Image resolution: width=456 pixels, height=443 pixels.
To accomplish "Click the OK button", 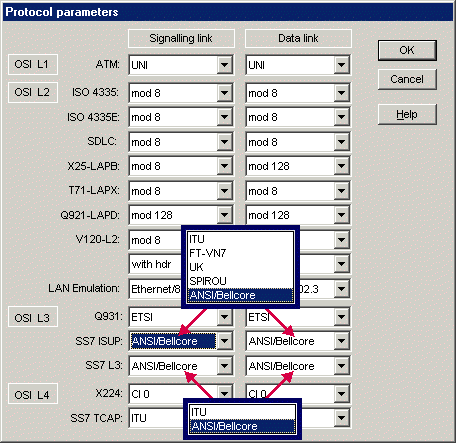I will click(x=407, y=50).
